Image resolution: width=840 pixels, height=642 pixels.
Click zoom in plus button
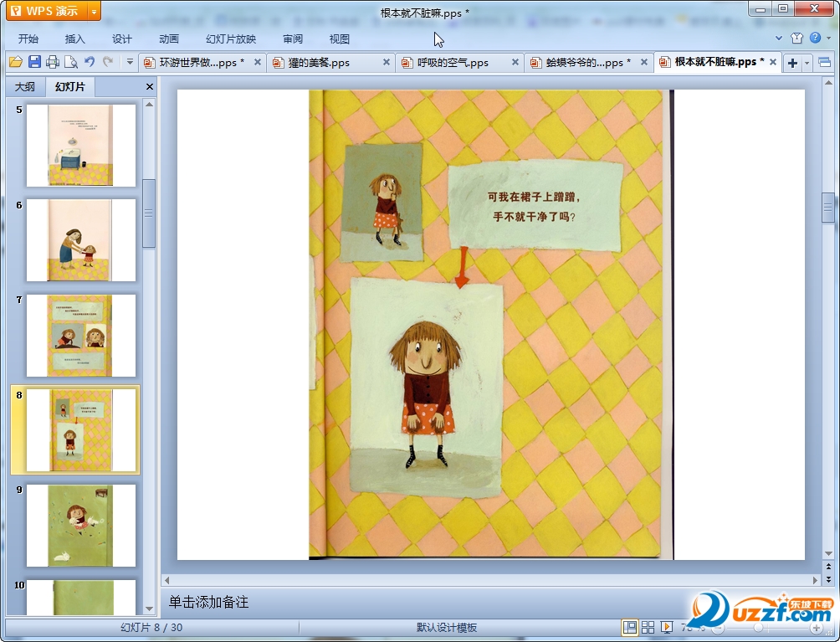pos(816,628)
